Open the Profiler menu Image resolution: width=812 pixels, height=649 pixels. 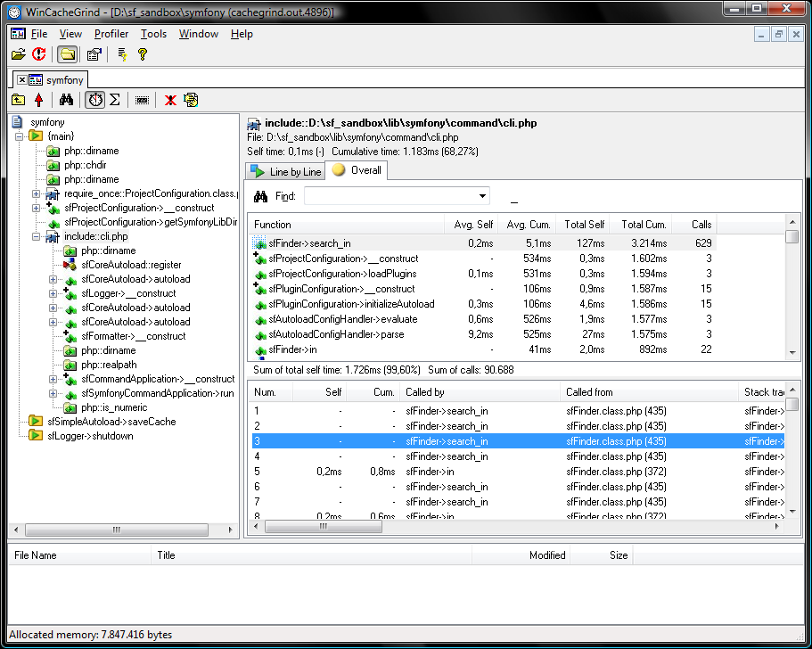coord(111,34)
